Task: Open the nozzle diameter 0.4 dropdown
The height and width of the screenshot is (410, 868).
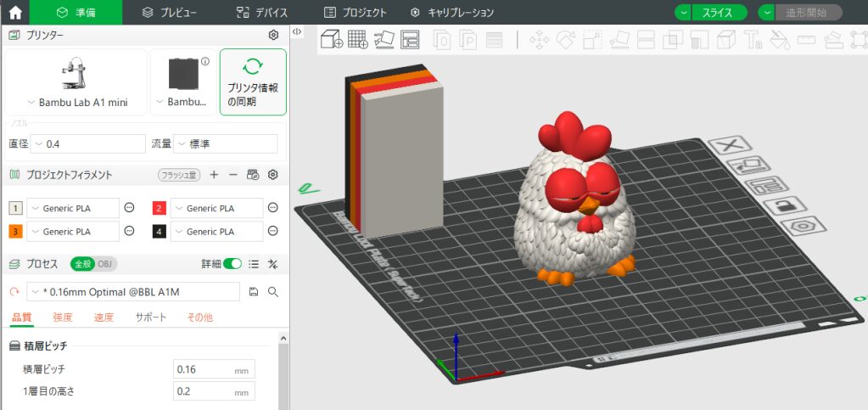Action: (88, 144)
